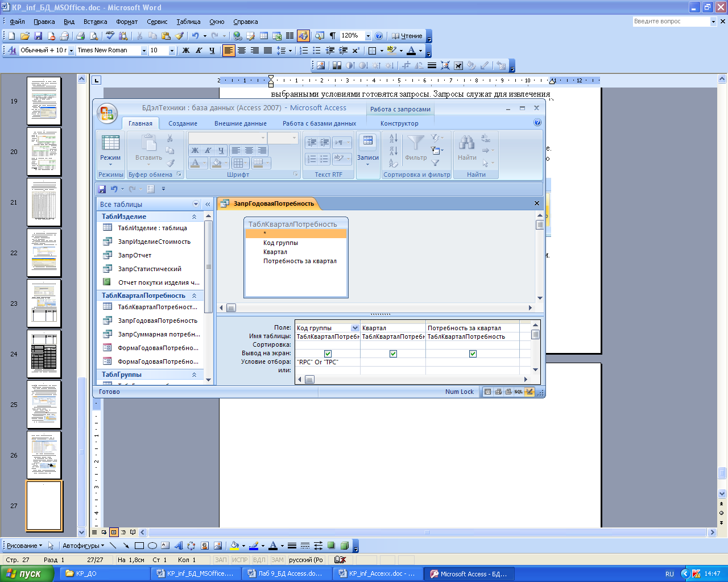Collapse the ТаблИзделие group
Viewport: 728px width, 582px height.
point(194,217)
